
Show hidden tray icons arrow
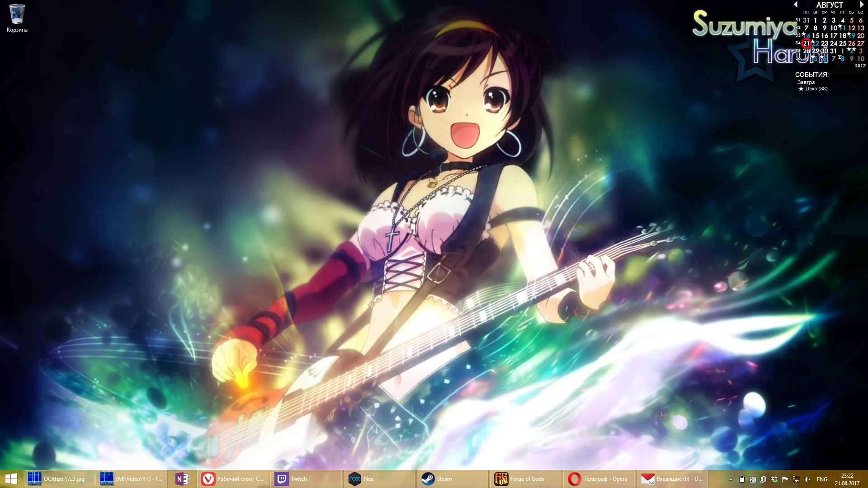point(731,479)
